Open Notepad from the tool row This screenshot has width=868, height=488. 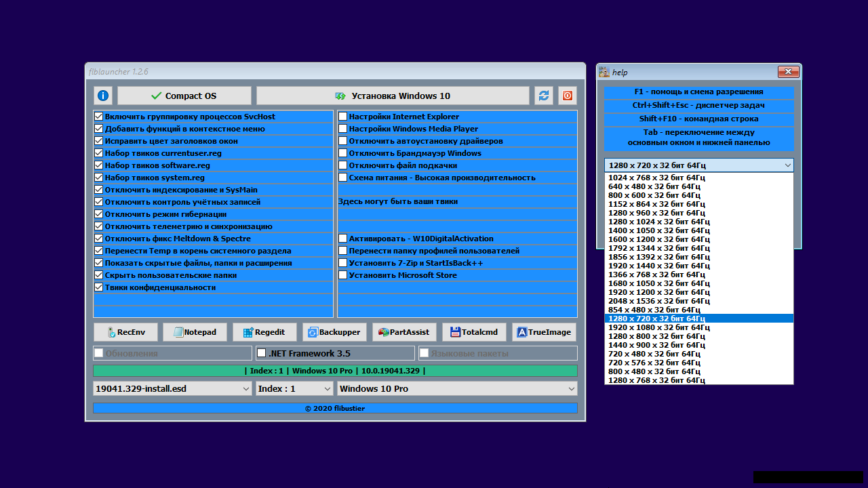coord(195,332)
